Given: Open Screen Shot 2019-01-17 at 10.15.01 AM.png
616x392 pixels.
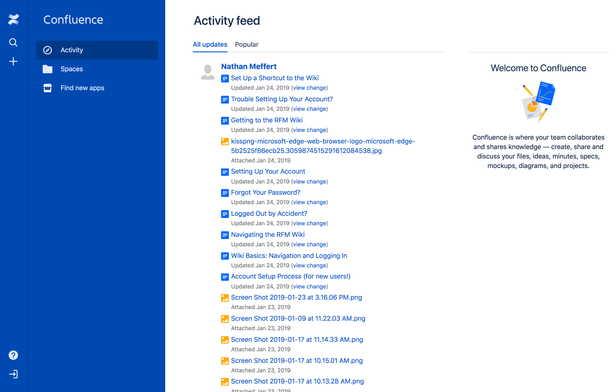Looking at the screenshot, I should [297, 361].
